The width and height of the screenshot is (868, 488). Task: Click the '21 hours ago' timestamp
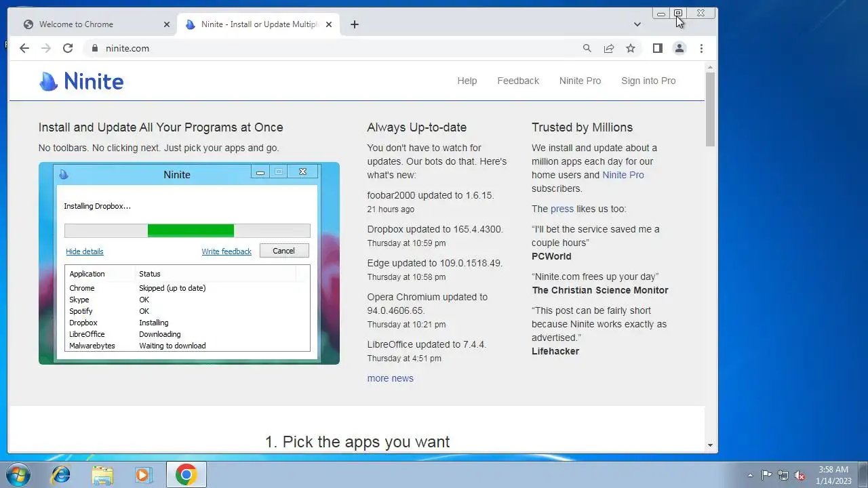pos(391,209)
